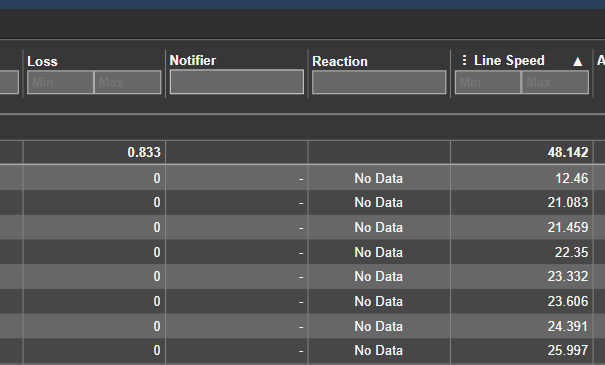Click No Data in the 23.606 row
This screenshot has height=365, width=605.
pyautogui.click(x=379, y=301)
